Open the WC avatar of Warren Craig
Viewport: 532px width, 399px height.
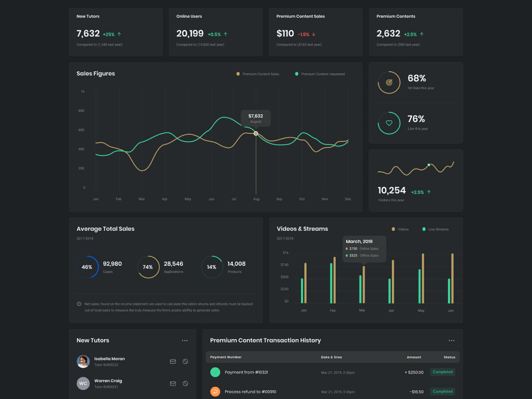coord(83,383)
